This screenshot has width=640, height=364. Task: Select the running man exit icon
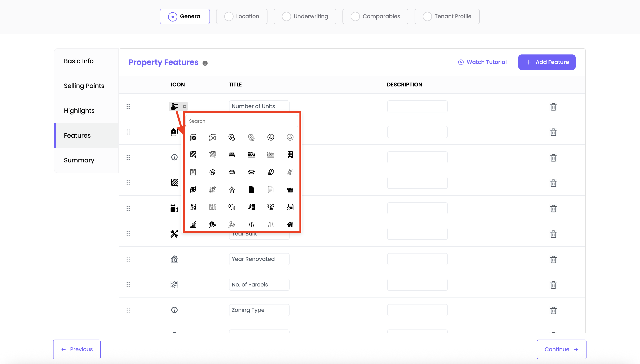pos(251,207)
